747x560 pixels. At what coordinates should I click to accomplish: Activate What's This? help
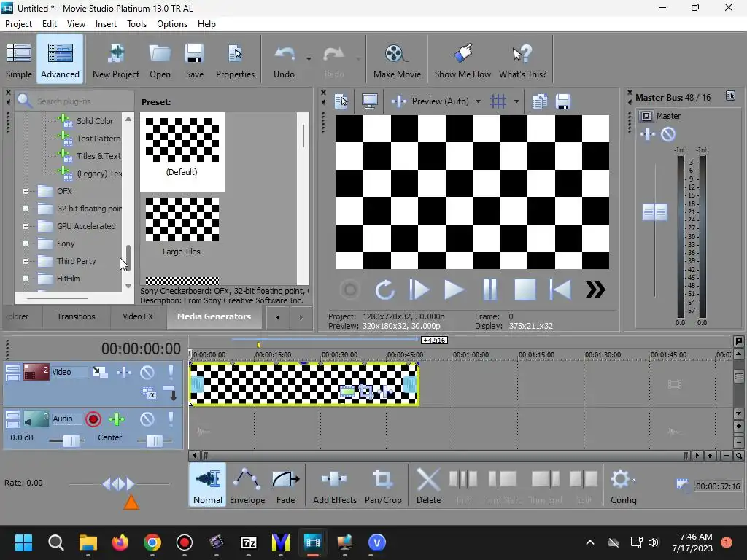tap(522, 60)
